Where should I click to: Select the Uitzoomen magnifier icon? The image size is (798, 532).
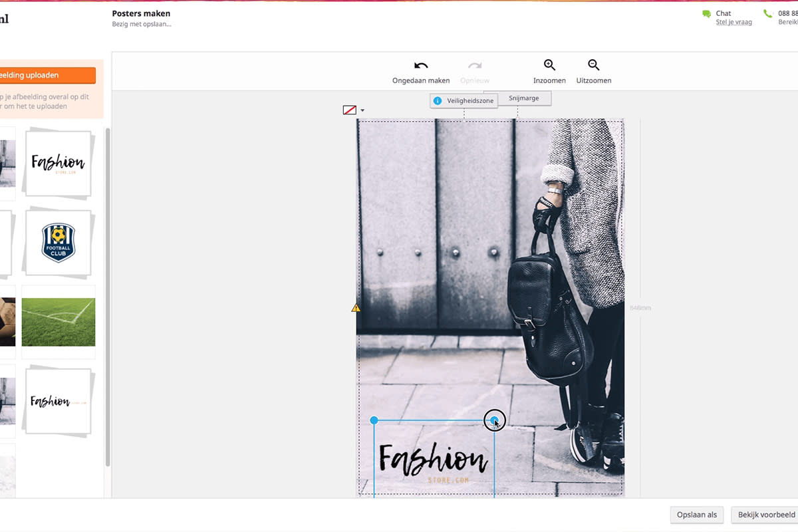[x=593, y=65]
